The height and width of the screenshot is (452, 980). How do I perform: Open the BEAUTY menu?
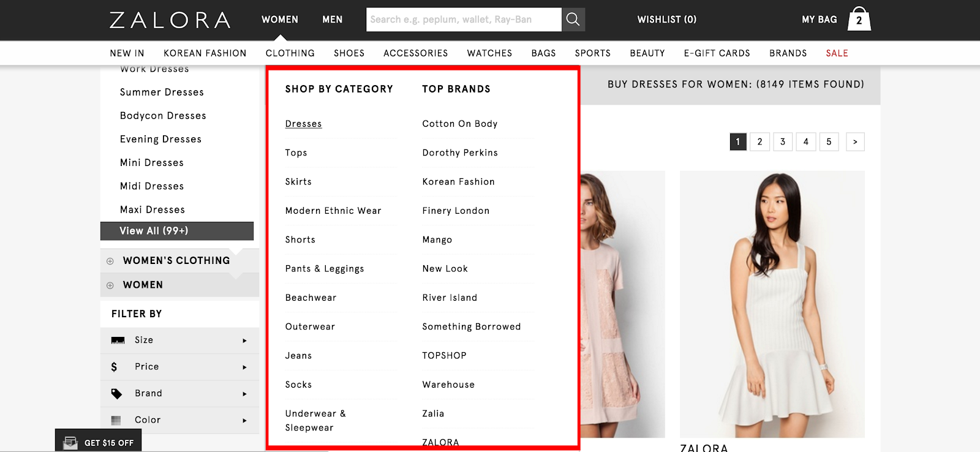coord(647,53)
